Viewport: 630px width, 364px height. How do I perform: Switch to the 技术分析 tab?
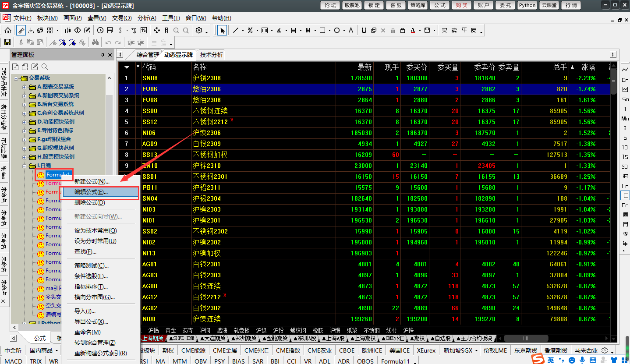click(x=211, y=55)
